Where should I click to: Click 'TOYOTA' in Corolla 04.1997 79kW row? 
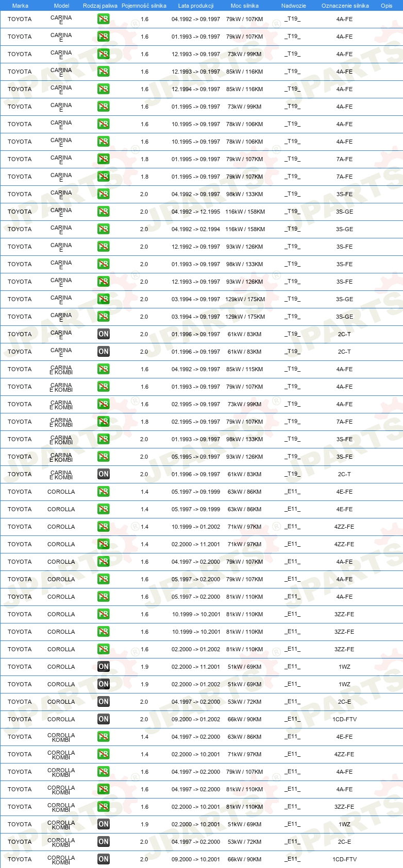point(20,562)
